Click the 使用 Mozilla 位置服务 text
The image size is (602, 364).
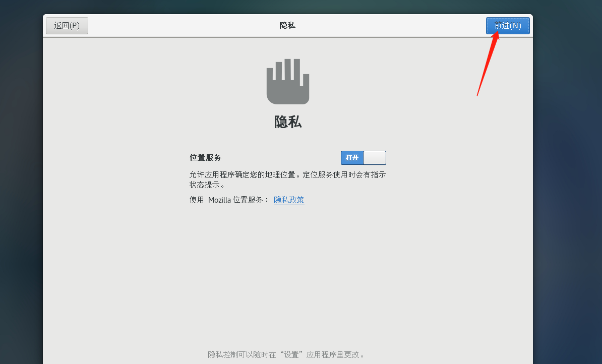(x=229, y=200)
